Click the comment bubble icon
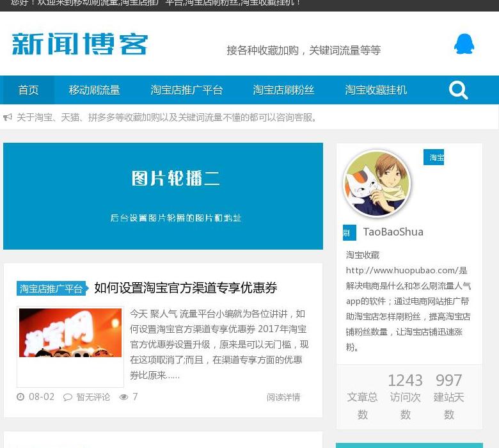Screen dimensions: 499x448 (67, 397)
